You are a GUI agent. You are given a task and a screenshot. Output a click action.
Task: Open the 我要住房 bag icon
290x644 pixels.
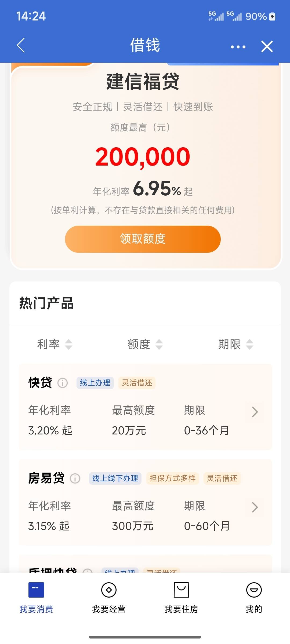tap(181, 590)
